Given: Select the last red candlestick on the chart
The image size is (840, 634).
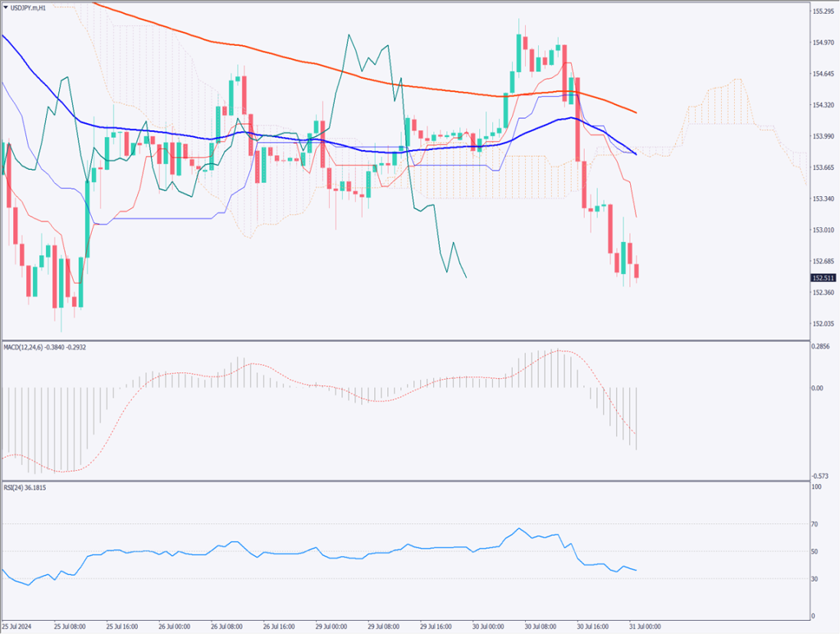Looking at the screenshot, I should (637, 271).
